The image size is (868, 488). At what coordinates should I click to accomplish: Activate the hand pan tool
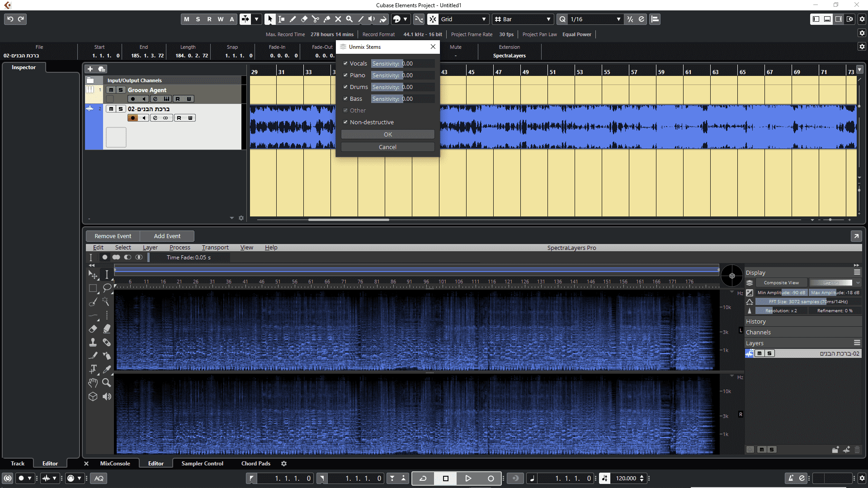click(x=93, y=383)
